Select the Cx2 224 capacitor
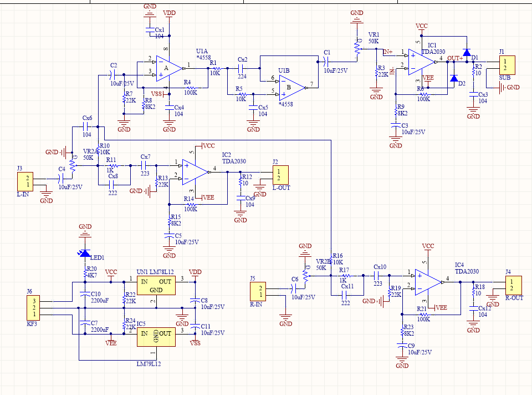 pos(241,67)
